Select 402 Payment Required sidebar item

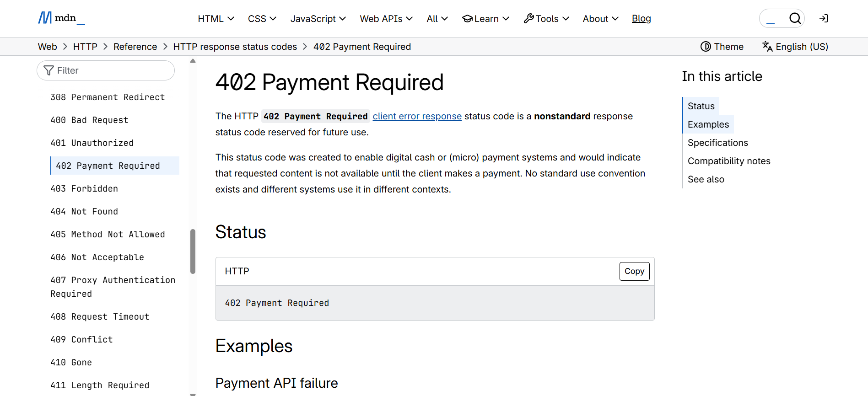(x=115, y=166)
